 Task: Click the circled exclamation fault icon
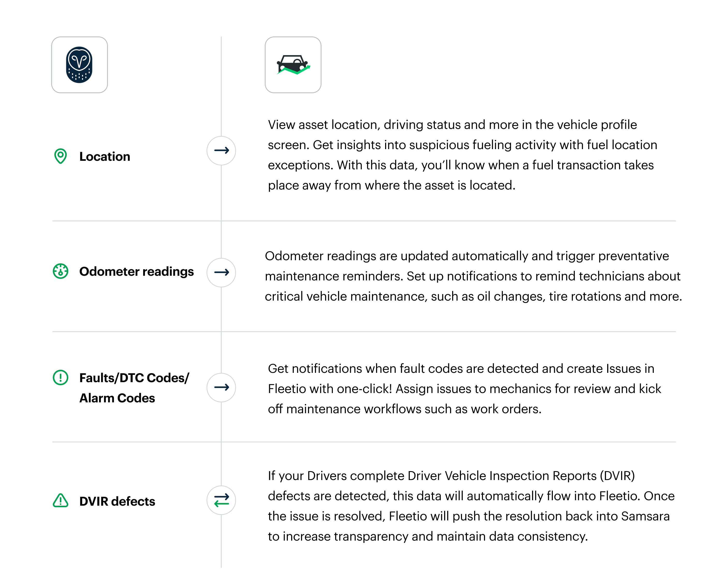click(x=61, y=377)
